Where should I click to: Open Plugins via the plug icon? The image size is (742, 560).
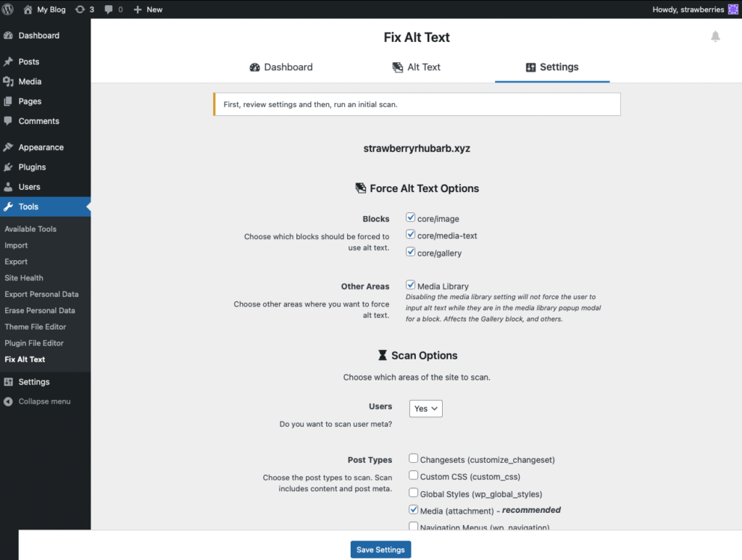coord(9,167)
